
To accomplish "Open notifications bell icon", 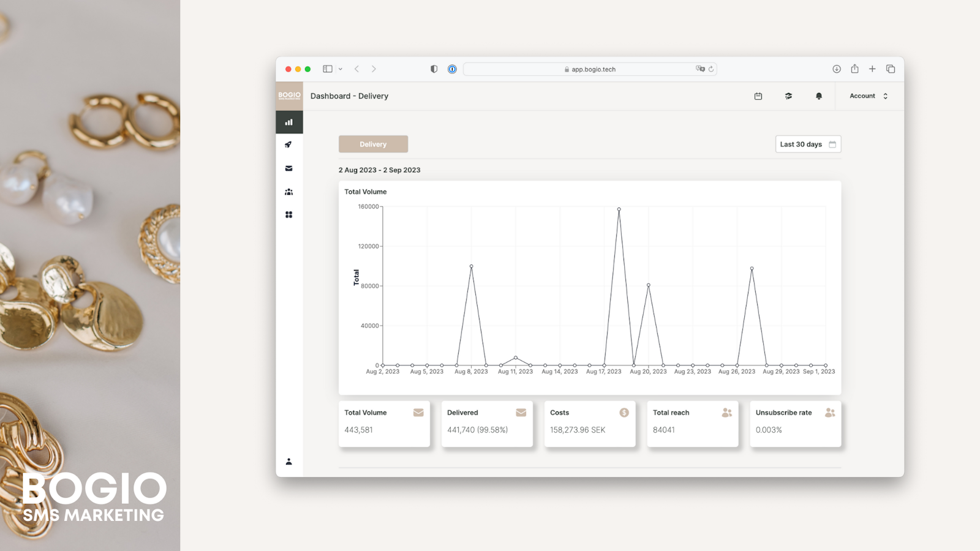I will [819, 96].
